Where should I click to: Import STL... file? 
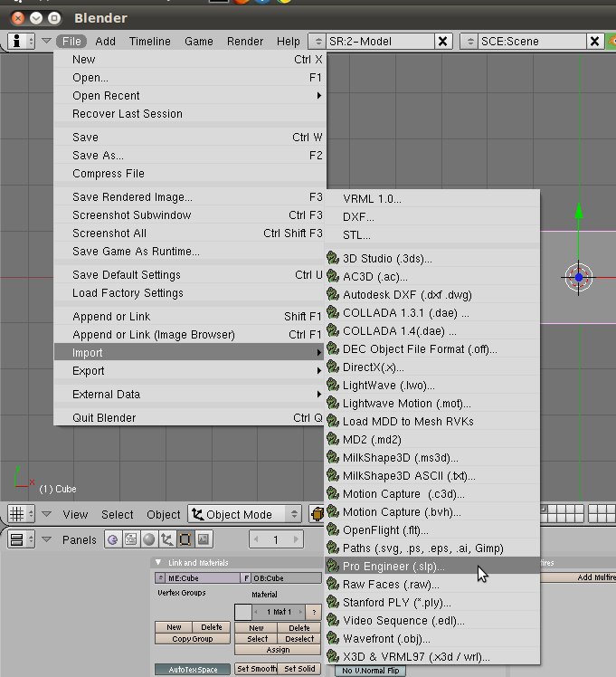[x=432, y=235]
